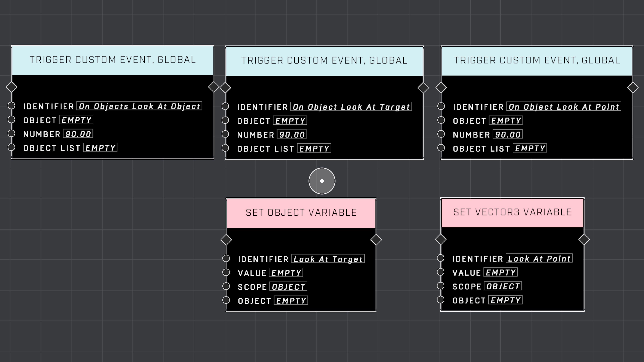Image resolution: width=644 pixels, height=362 pixels.
Task: Edit identifier field 'Look At Target'
Action: tap(328, 259)
